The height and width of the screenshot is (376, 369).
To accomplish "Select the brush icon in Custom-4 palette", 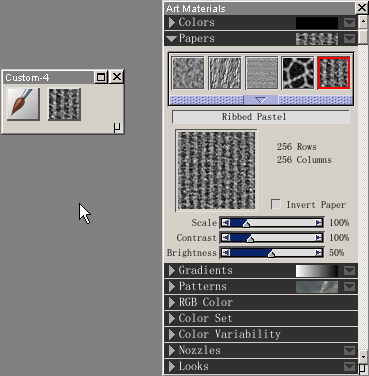I will [x=23, y=104].
